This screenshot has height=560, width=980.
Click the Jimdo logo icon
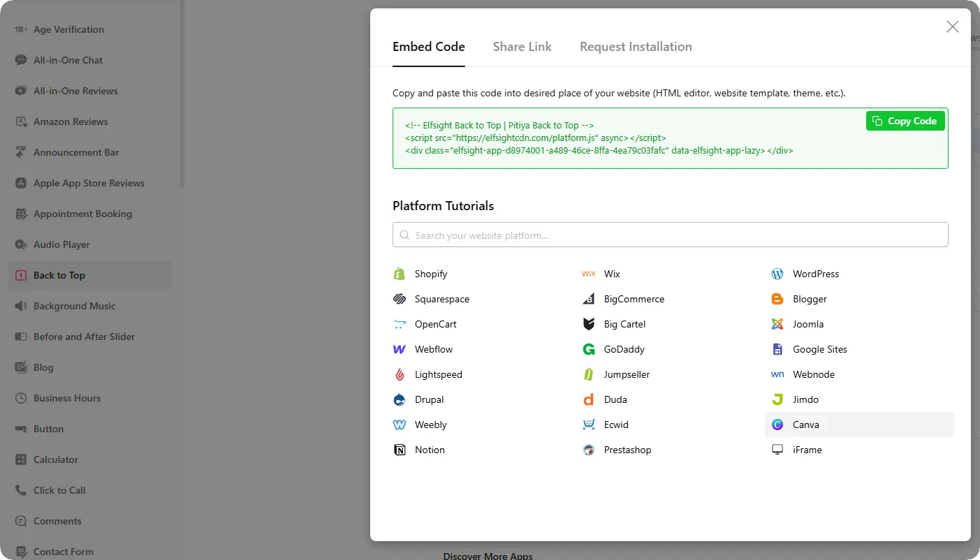(x=777, y=399)
